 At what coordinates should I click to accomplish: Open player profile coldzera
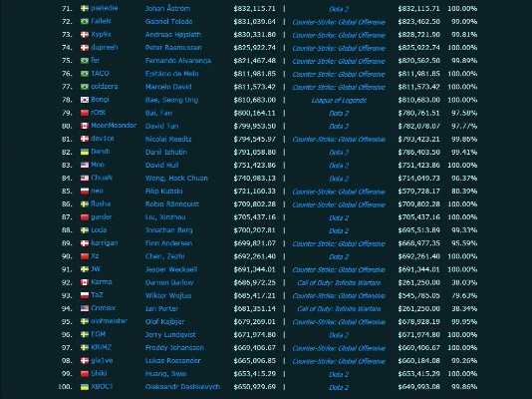(x=105, y=86)
